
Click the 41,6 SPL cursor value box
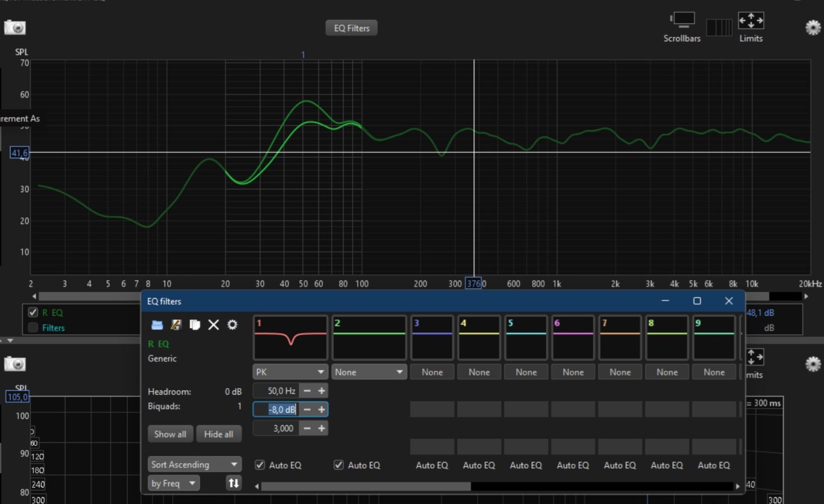(x=19, y=152)
